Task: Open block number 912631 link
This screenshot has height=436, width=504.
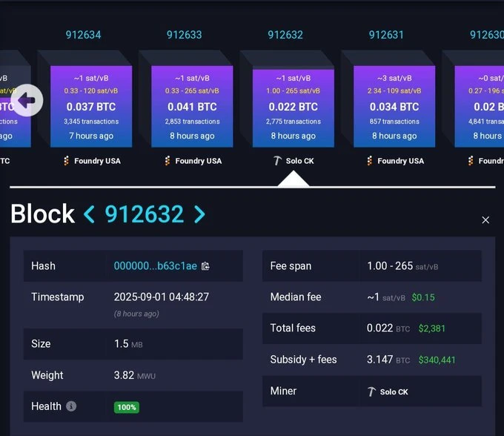Action: (x=386, y=35)
